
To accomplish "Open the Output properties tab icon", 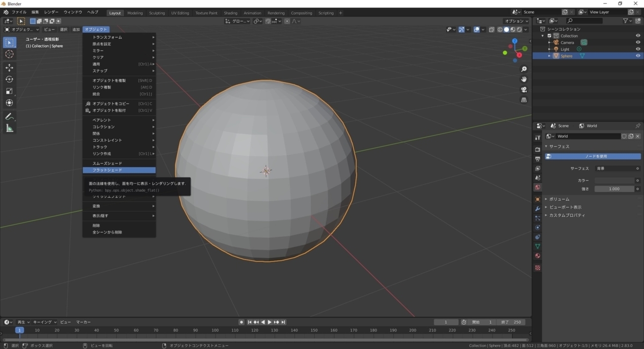I will pyautogui.click(x=537, y=159).
